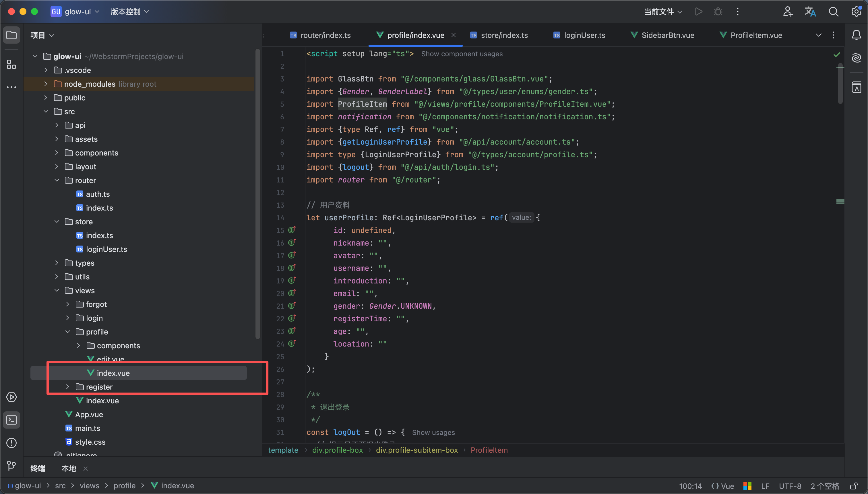Viewport: 868px width, 494px height.
Task: Toggle the Project panel folder icon
Action: 11,35
